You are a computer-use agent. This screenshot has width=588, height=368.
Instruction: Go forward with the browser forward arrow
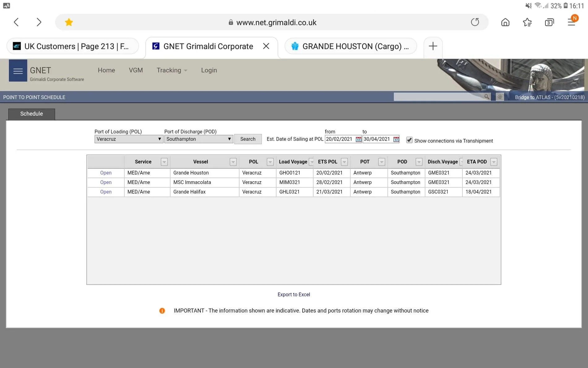tap(39, 22)
